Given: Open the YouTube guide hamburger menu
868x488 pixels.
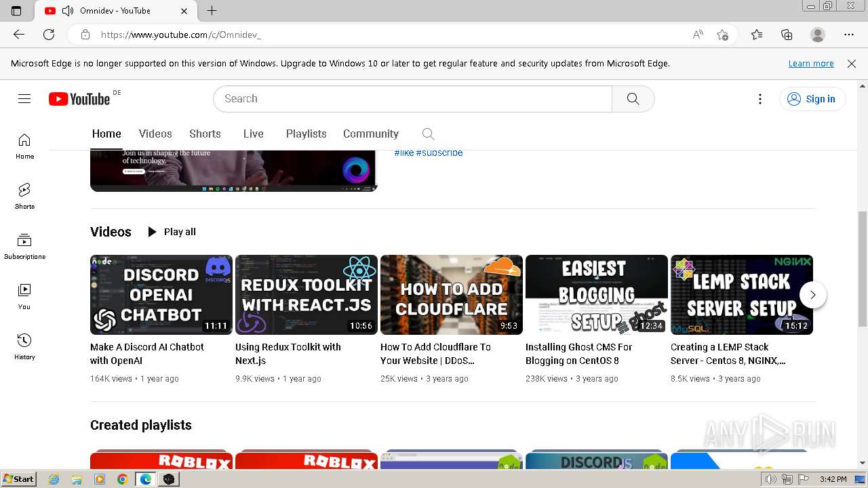Looking at the screenshot, I should click(24, 99).
